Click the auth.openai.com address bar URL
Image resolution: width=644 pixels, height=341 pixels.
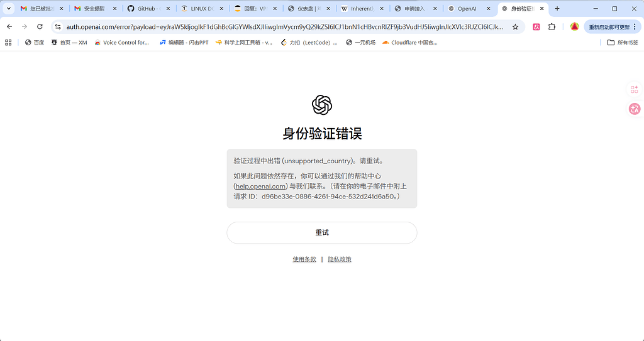(284, 26)
